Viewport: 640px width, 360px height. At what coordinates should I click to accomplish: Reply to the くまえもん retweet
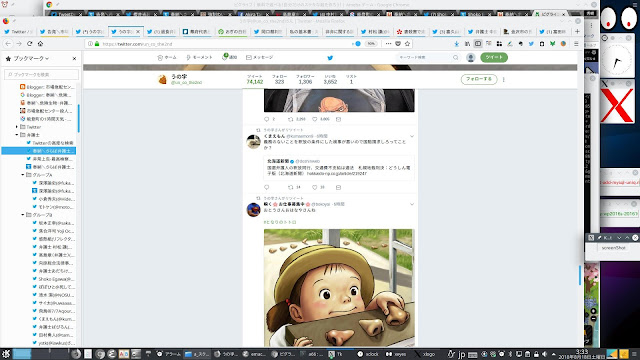267,187
